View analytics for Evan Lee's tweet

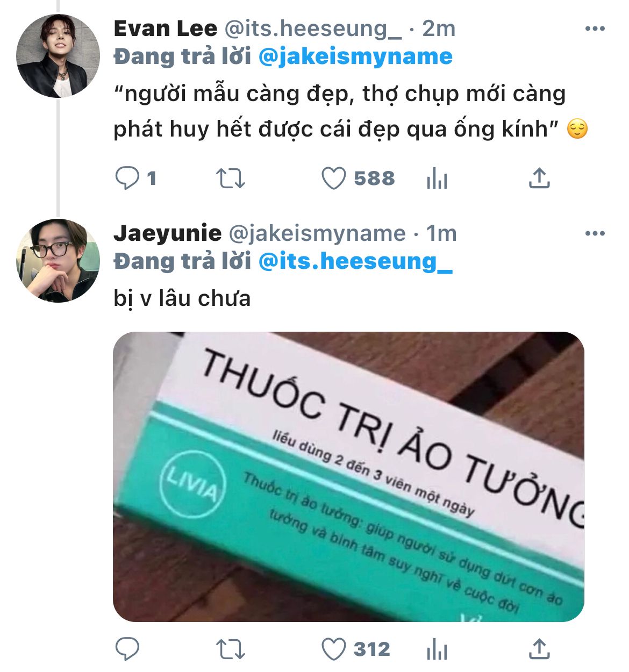click(437, 178)
